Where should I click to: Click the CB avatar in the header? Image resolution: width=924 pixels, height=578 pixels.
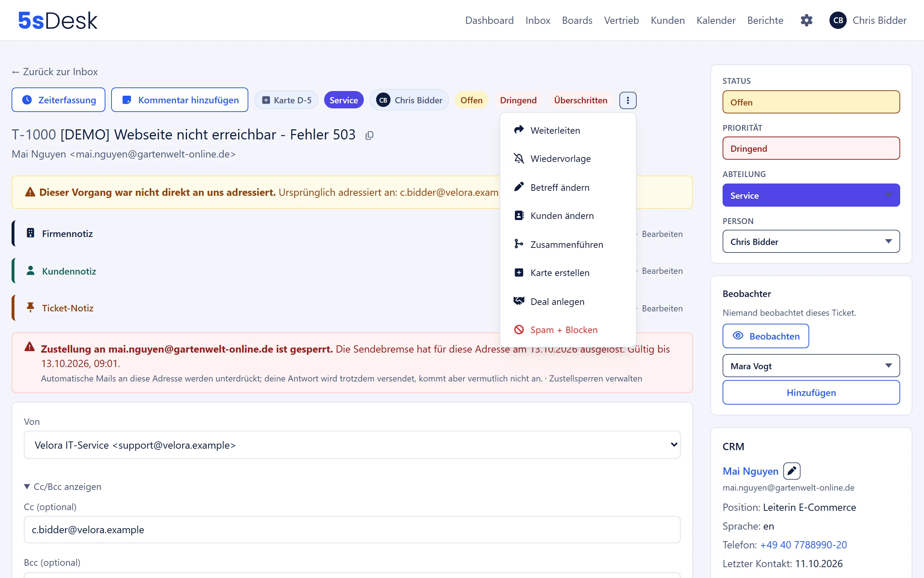pos(838,20)
